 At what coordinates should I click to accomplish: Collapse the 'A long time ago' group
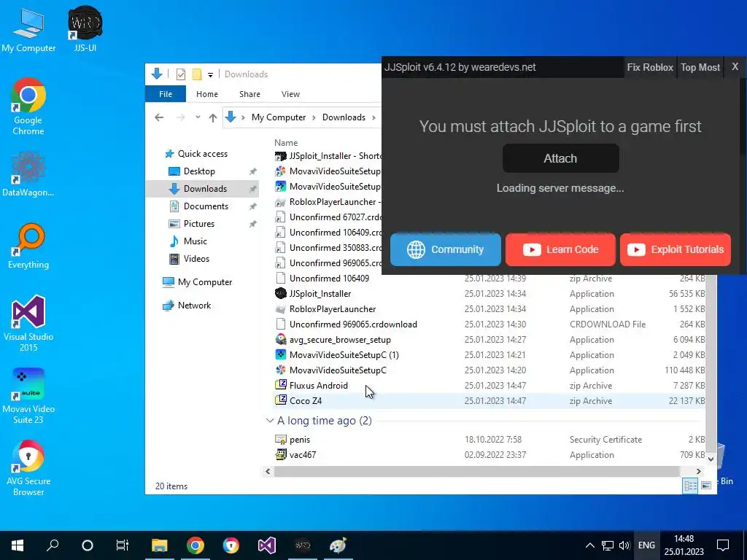pyautogui.click(x=270, y=421)
